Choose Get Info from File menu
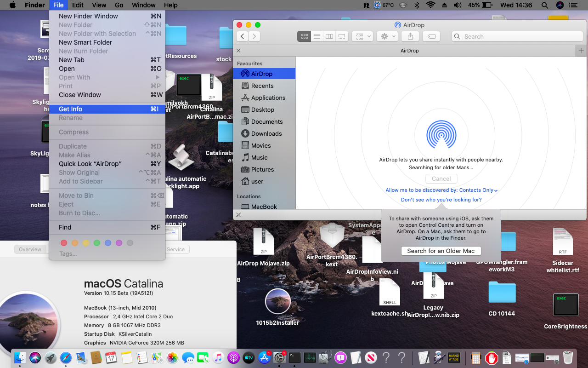 point(71,109)
